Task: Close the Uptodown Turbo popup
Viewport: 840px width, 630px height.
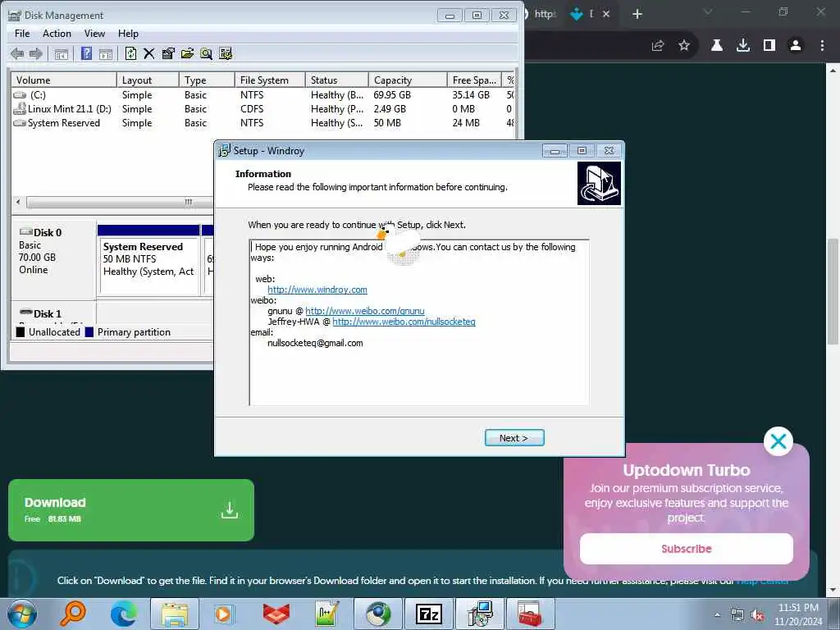Action: click(x=778, y=441)
